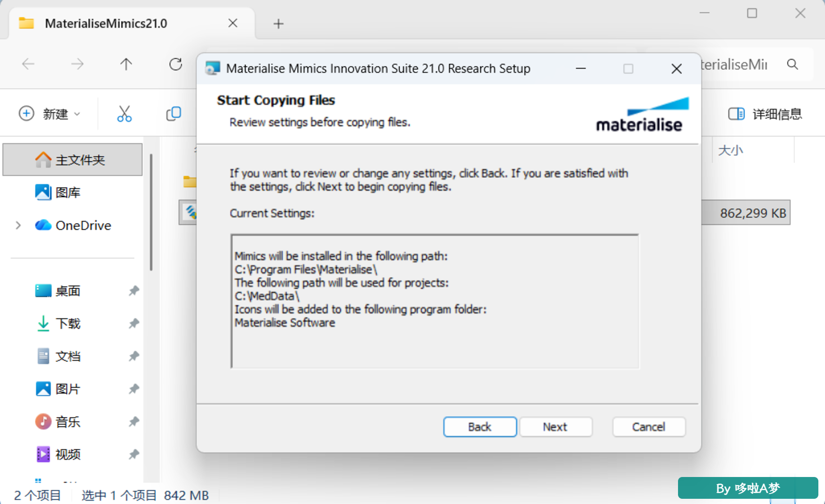This screenshot has height=504, width=825.
Task: Navigate up one folder level
Action: coord(126,64)
